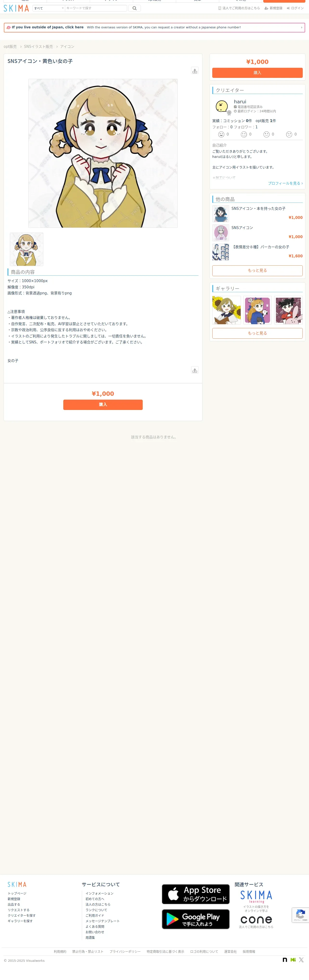Click the search magnifier icon button
The width and height of the screenshot is (309, 980).
click(x=134, y=8)
